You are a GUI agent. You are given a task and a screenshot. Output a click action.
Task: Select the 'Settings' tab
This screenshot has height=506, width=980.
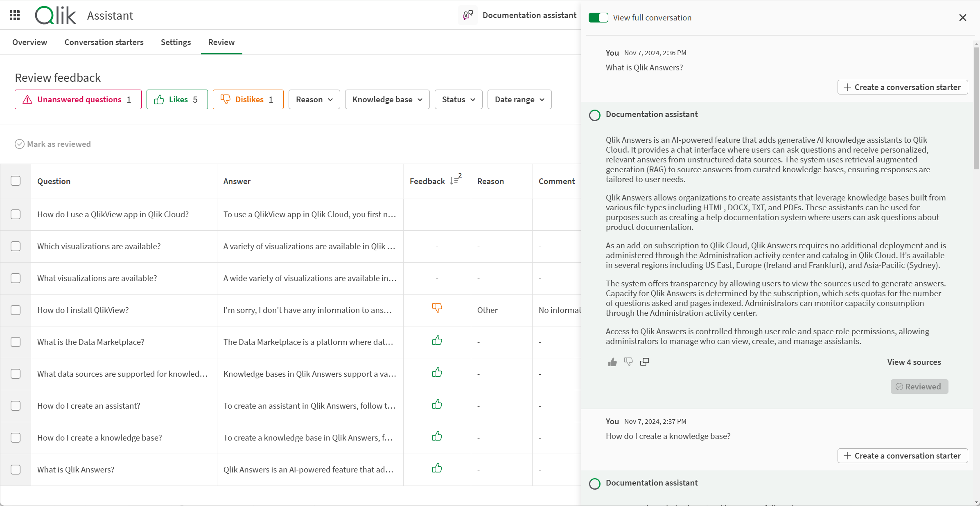coord(176,42)
